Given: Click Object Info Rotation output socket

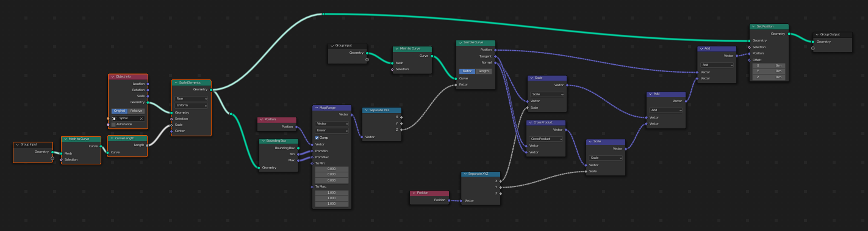Looking at the screenshot, I should [x=148, y=90].
